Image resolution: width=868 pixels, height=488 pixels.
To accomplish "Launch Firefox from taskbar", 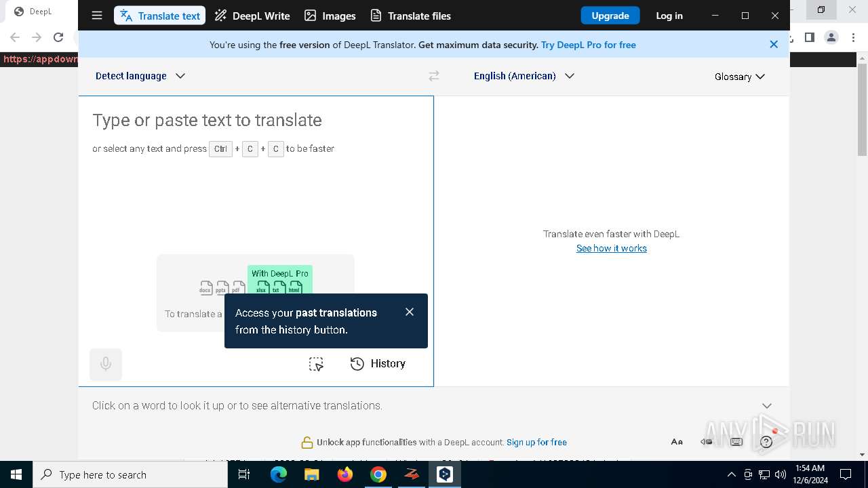I will (x=345, y=474).
